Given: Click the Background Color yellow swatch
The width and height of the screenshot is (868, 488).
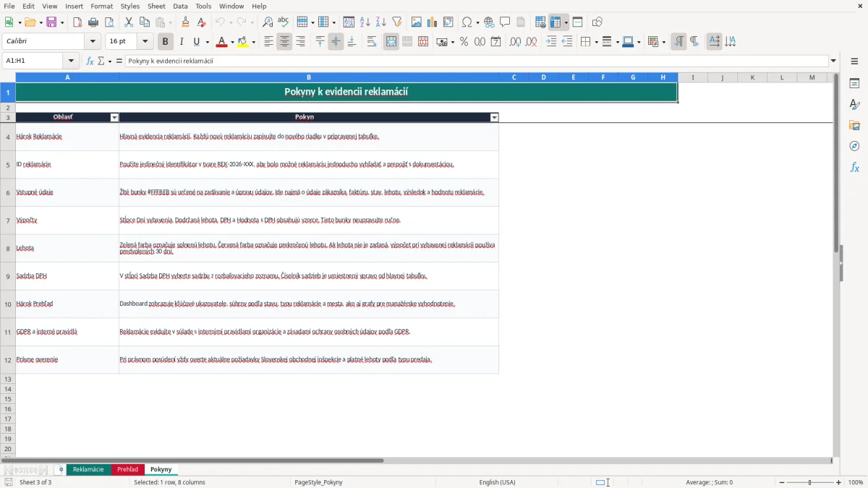Looking at the screenshot, I should point(243,42).
